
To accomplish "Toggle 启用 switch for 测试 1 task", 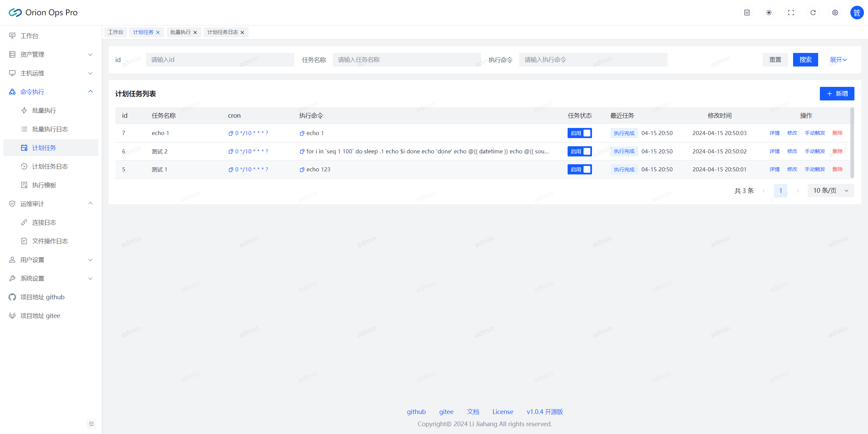I will 579,169.
